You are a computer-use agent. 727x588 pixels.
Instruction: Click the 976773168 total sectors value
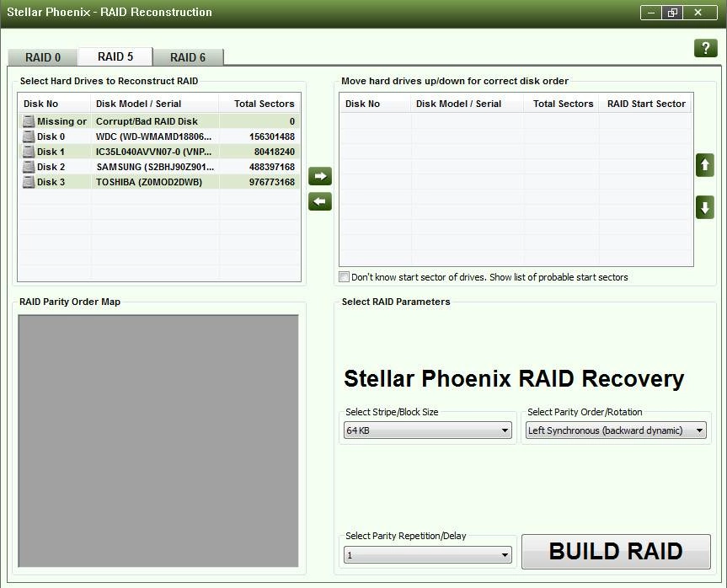[x=272, y=182]
